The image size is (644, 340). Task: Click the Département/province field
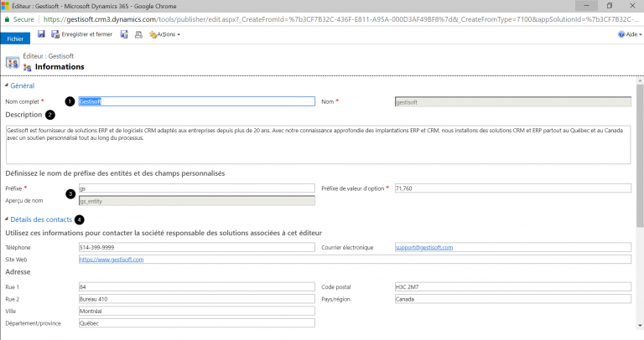(x=197, y=323)
